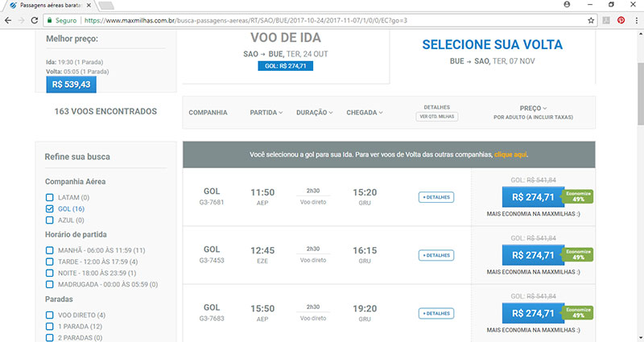Click the '163 VOOS ENCONTRADOS' text
Image resolution: width=644 pixels, height=342 pixels.
point(105,112)
